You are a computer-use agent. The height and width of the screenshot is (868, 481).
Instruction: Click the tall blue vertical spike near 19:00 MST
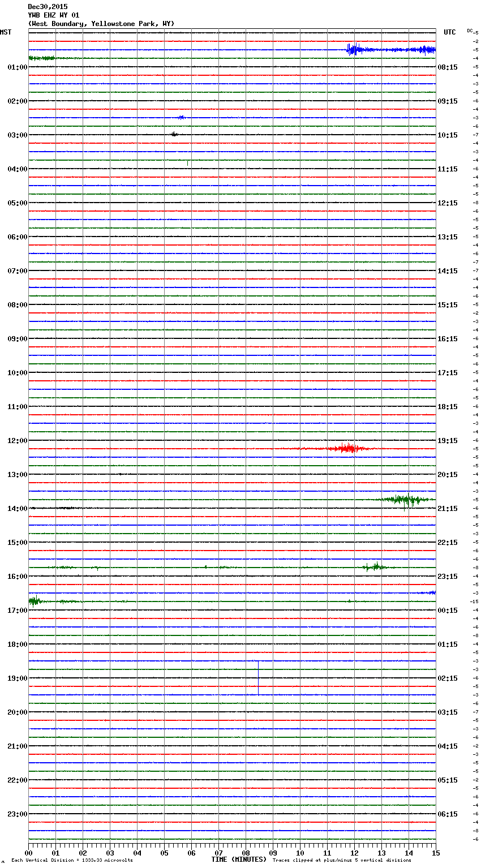[x=259, y=677]
